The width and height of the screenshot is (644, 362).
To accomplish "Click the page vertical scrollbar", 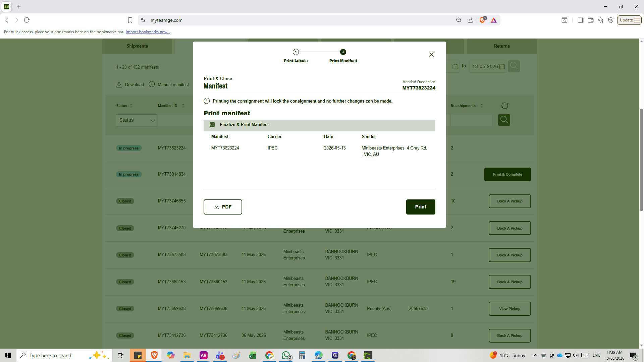I will pyautogui.click(x=641, y=160).
